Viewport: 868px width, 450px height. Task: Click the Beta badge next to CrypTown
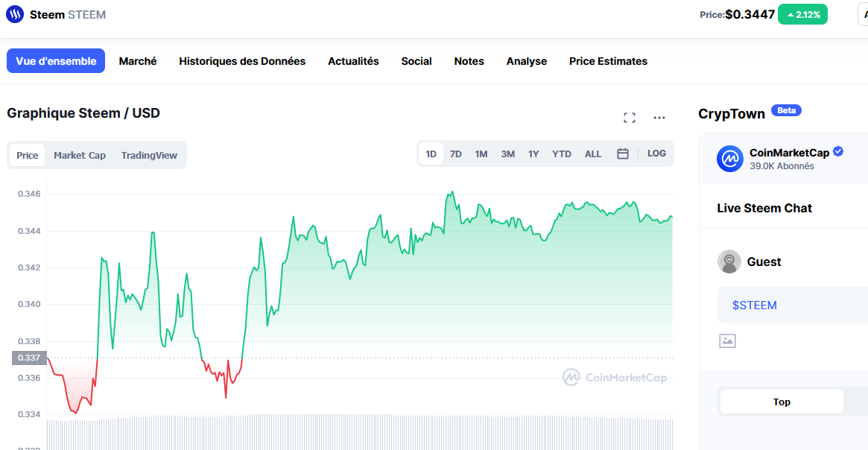(x=786, y=110)
